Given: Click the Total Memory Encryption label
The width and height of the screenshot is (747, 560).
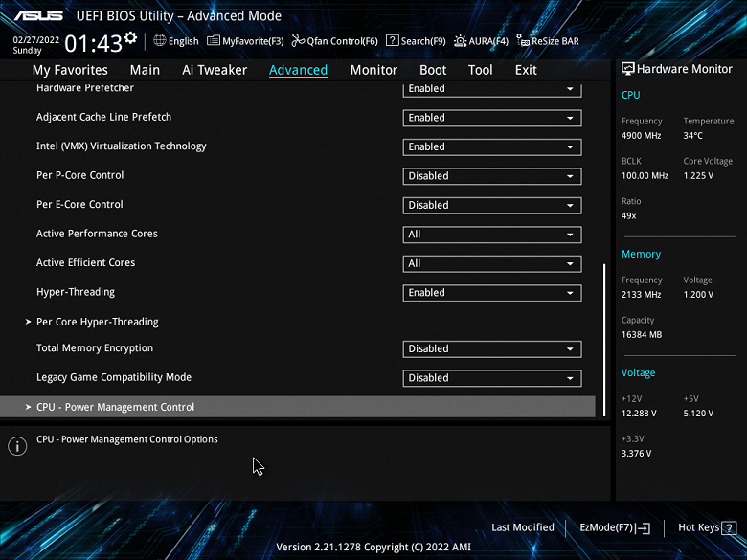Looking at the screenshot, I should click(95, 348).
